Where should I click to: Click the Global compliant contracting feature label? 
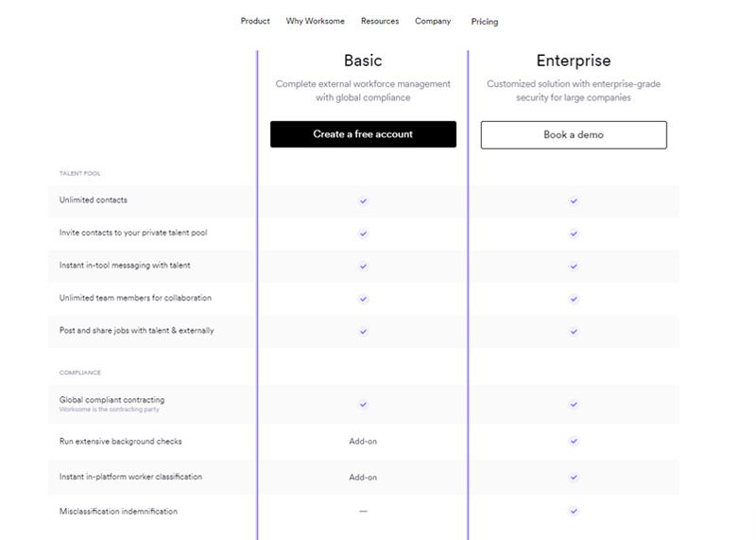(112, 400)
